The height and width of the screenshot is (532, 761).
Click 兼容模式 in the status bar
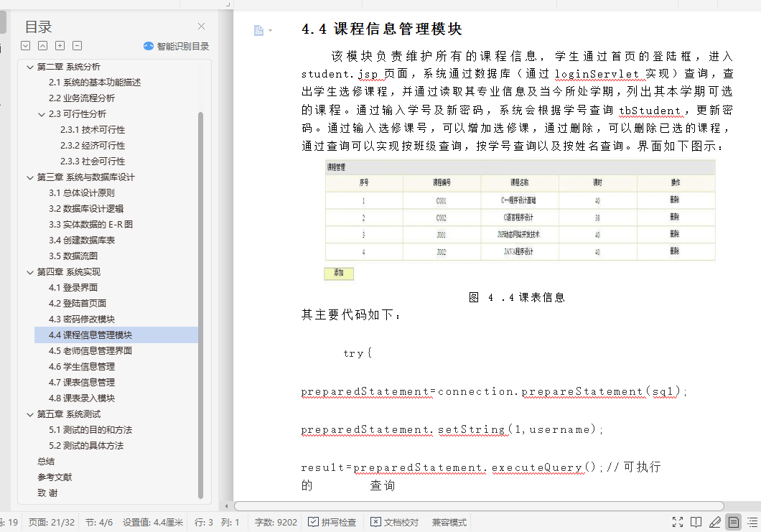click(449, 522)
